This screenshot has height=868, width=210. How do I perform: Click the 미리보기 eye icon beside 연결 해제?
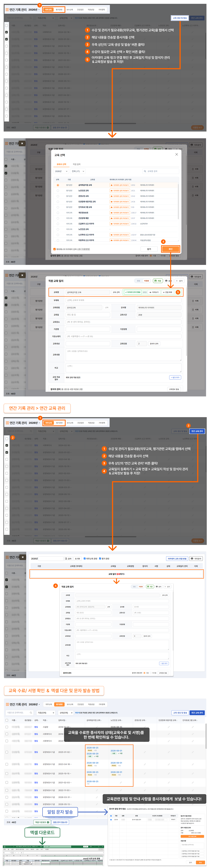154,292
